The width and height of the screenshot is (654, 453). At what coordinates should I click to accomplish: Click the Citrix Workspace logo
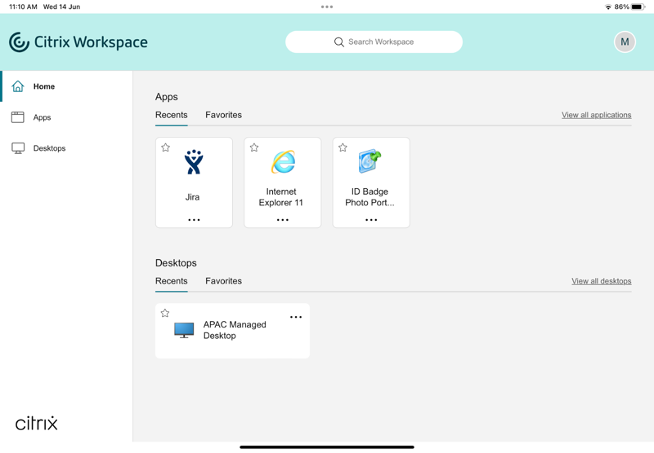coord(78,42)
